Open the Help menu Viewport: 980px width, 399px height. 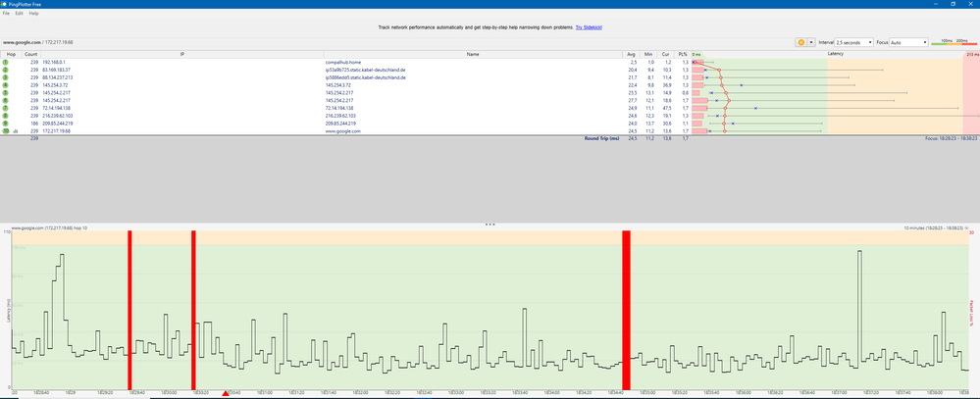(x=33, y=13)
